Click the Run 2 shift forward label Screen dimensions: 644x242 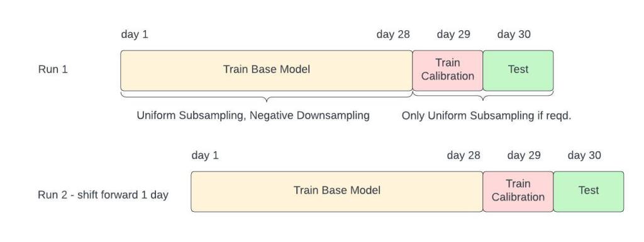[x=103, y=195]
